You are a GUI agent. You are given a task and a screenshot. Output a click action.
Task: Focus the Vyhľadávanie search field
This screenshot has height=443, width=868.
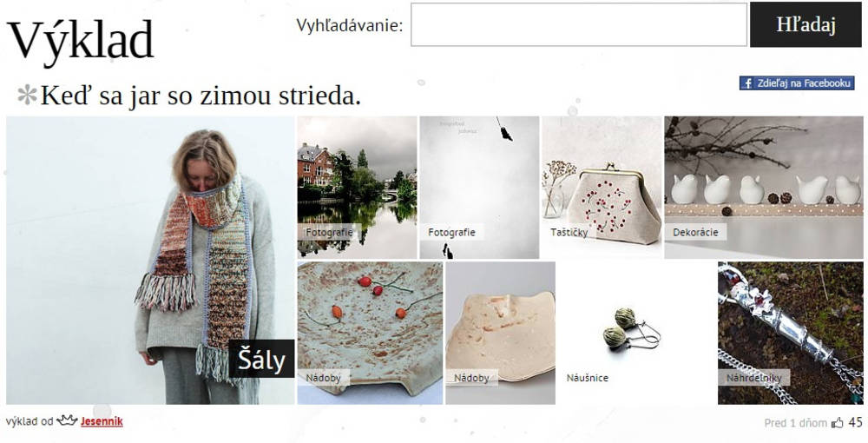[578, 25]
